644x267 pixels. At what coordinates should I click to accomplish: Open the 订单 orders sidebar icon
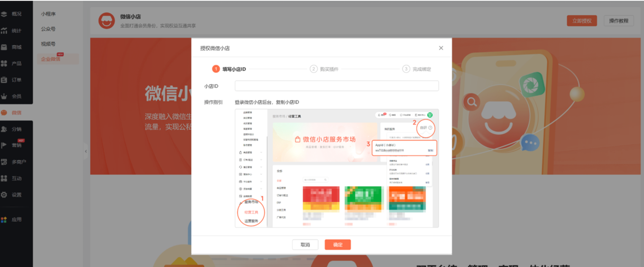[4, 80]
